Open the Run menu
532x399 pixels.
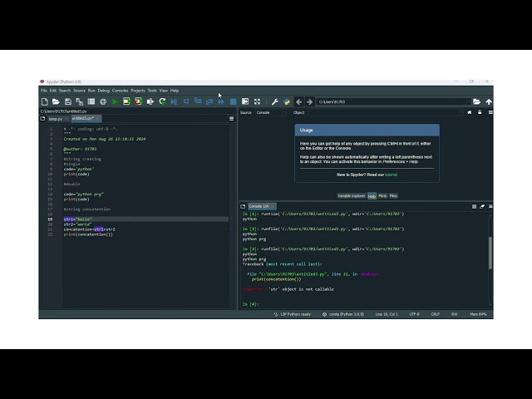(x=91, y=91)
